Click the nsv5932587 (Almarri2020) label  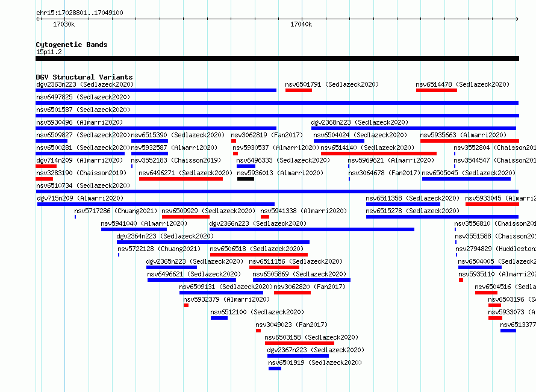(x=174, y=148)
